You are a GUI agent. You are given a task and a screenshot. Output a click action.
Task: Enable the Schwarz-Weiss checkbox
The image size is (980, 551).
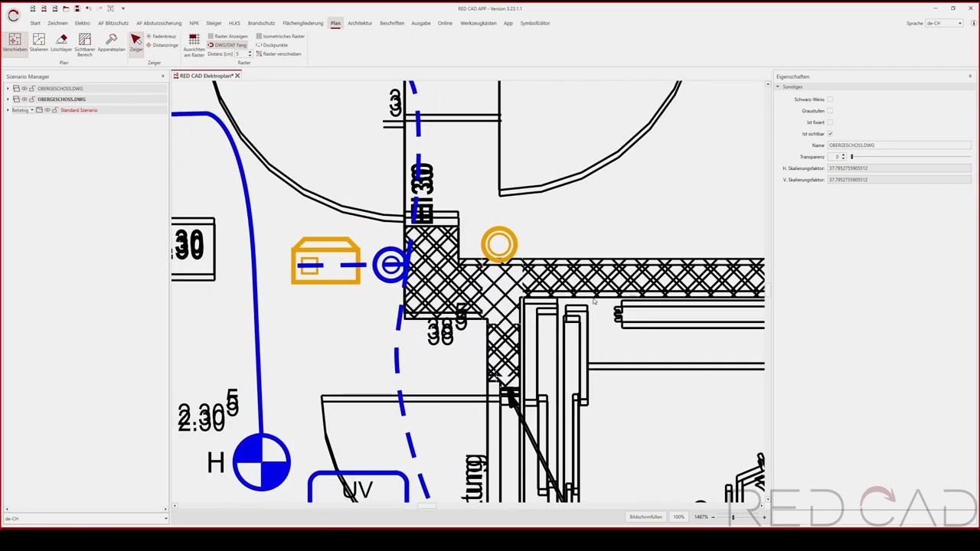[830, 99]
